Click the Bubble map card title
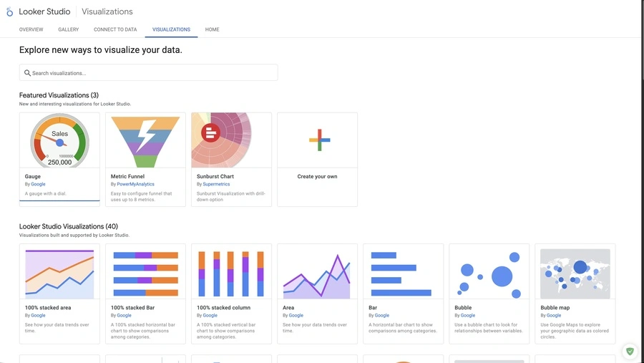Viewport: 644px width, 363px height. (x=555, y=307)
